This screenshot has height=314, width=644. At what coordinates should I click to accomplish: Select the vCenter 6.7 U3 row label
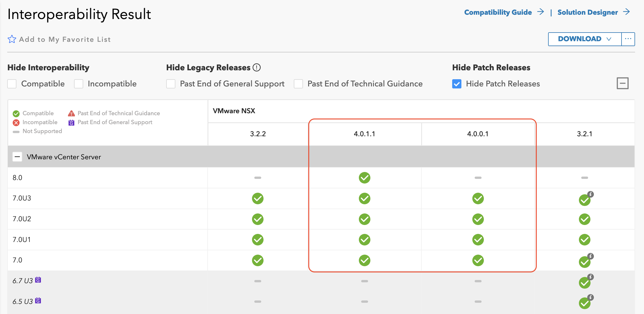pyautogui.click(x=22, y=281)
